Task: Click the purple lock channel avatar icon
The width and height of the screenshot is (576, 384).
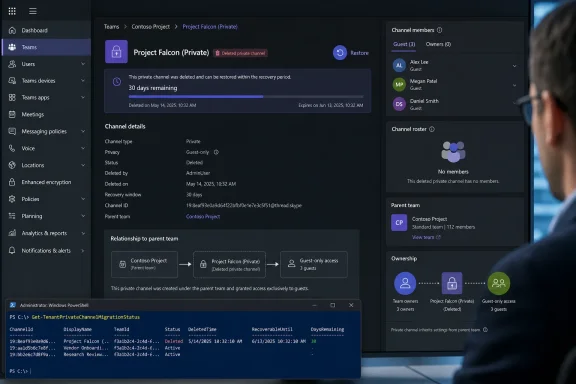Action: pyautogui.click(x=116, y=51)
